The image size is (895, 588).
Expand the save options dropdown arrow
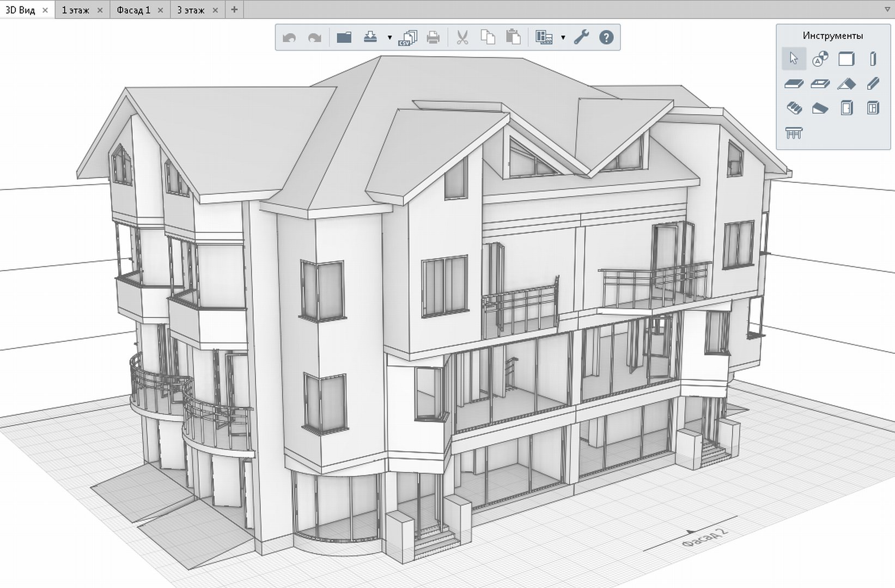(x=389, y=38)
